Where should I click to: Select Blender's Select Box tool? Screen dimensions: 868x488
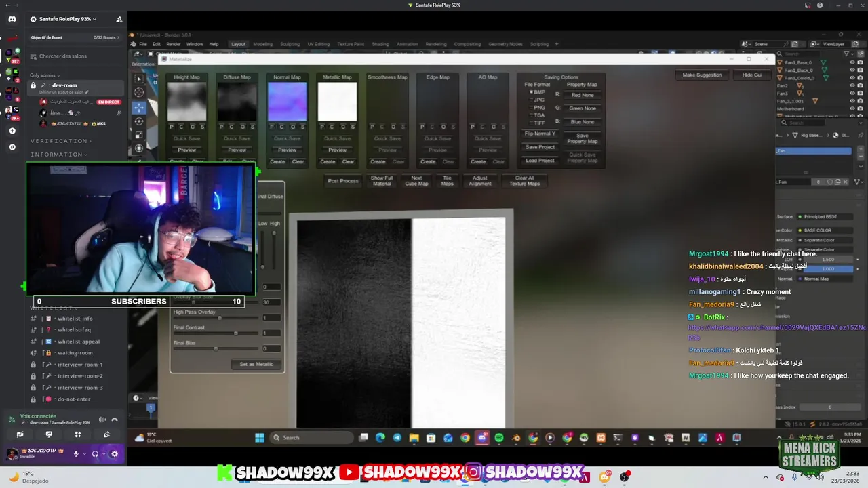click(x=139, y=79)
